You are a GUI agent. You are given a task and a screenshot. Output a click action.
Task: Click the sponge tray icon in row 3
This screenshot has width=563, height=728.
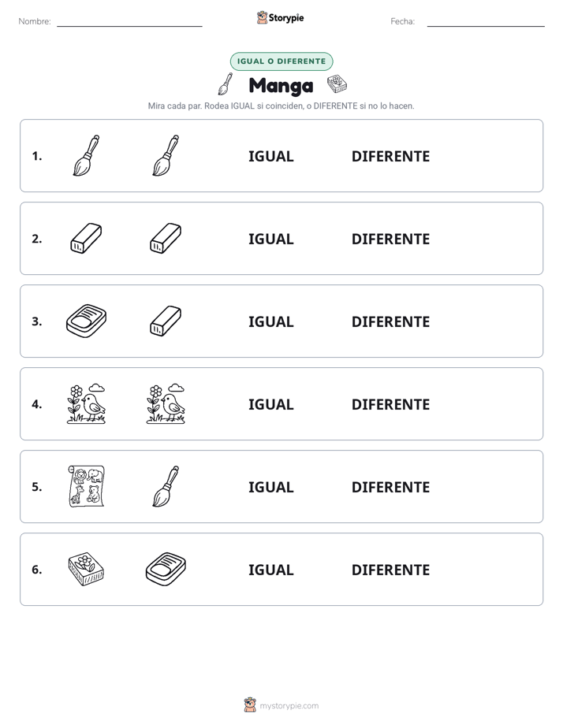click(x=87, y=321)
